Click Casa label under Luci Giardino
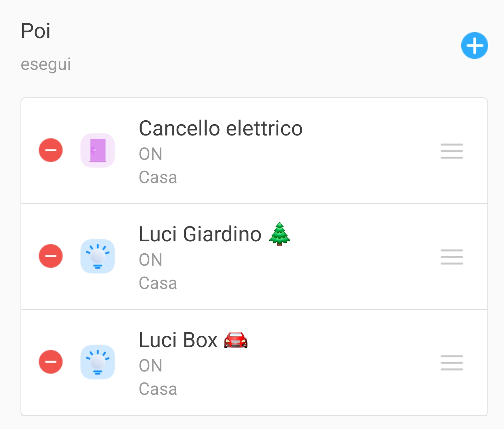504x429 pixels. [158, 283]
